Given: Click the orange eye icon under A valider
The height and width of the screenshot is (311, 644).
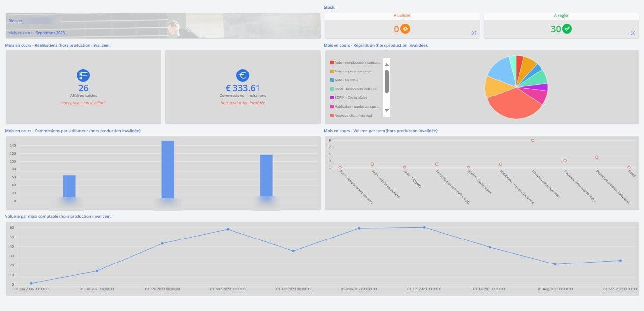Looking at the screenshot, I should (x=405, y=29).
